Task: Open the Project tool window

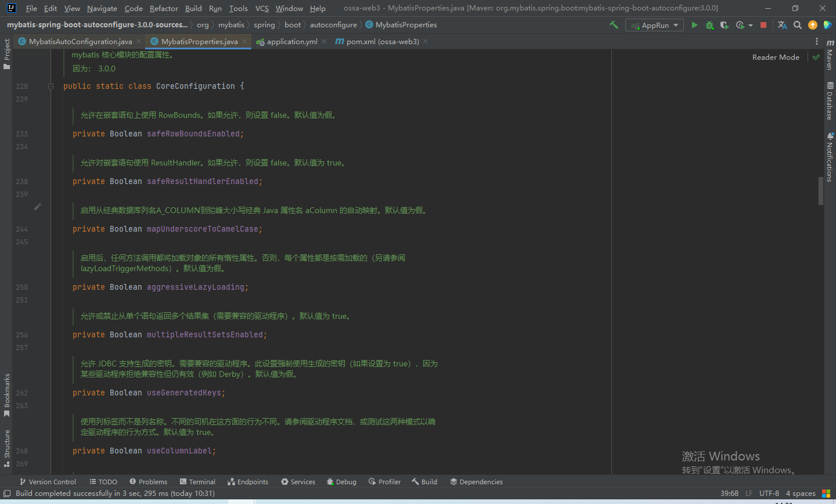Action: pyautogui.click(x=7, y=54)
